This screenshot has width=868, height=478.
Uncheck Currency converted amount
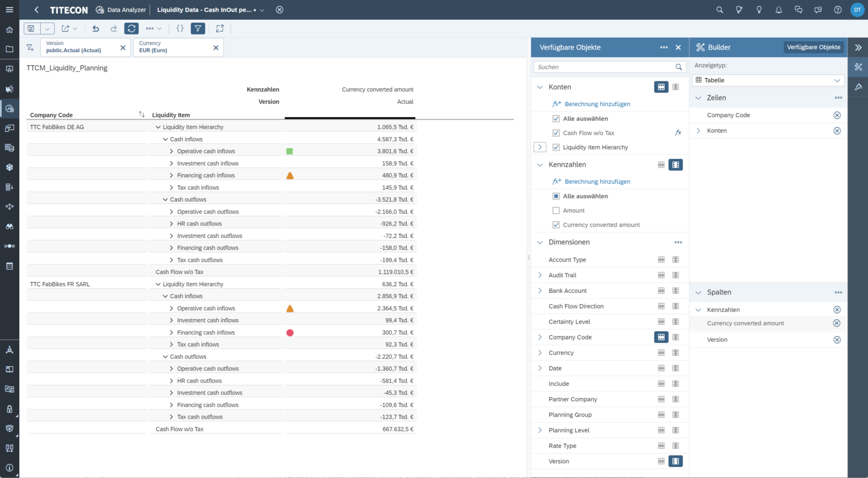557,224
